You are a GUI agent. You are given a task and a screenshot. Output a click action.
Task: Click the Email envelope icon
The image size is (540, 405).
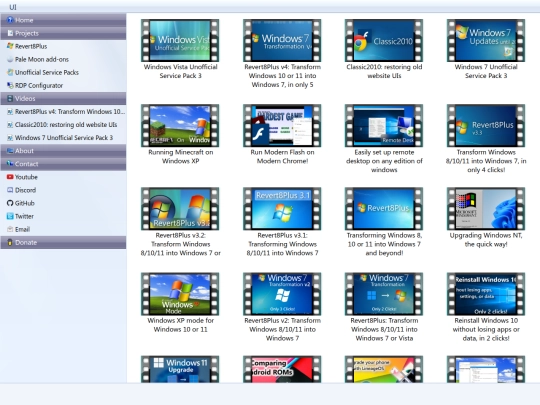pyautogui.click(x=10, y=229)
